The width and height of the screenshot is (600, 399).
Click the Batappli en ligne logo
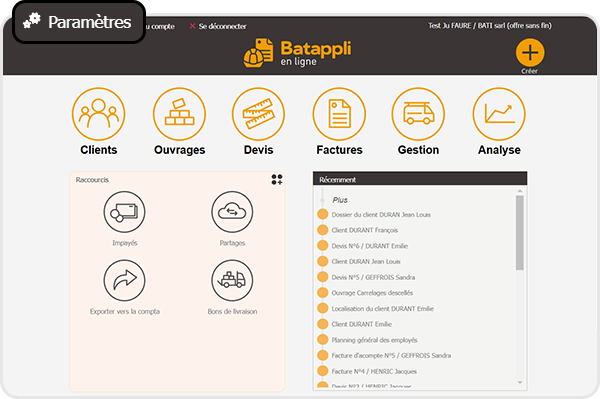297,52
